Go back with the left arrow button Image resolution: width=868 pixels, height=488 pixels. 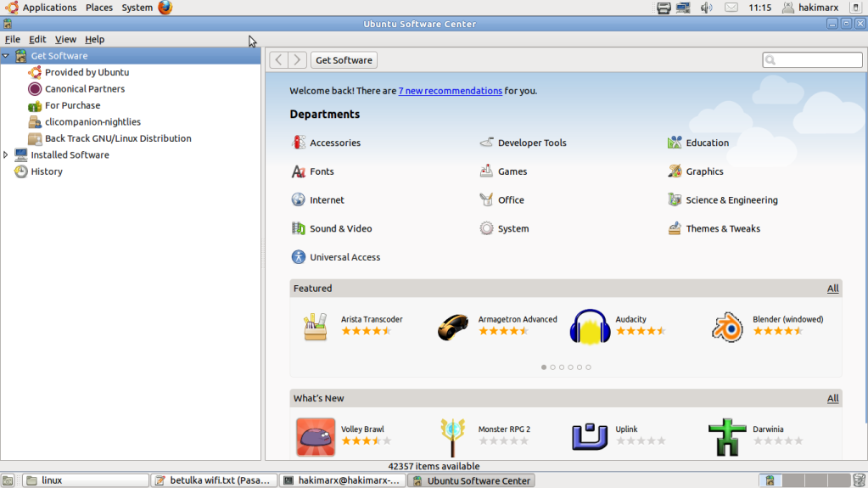(x=278, y=59)
